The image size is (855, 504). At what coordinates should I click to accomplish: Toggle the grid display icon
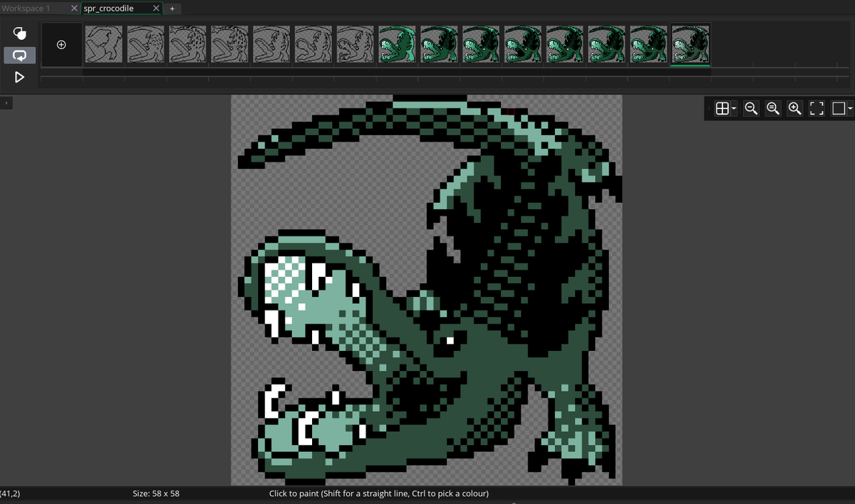[722, 108]
